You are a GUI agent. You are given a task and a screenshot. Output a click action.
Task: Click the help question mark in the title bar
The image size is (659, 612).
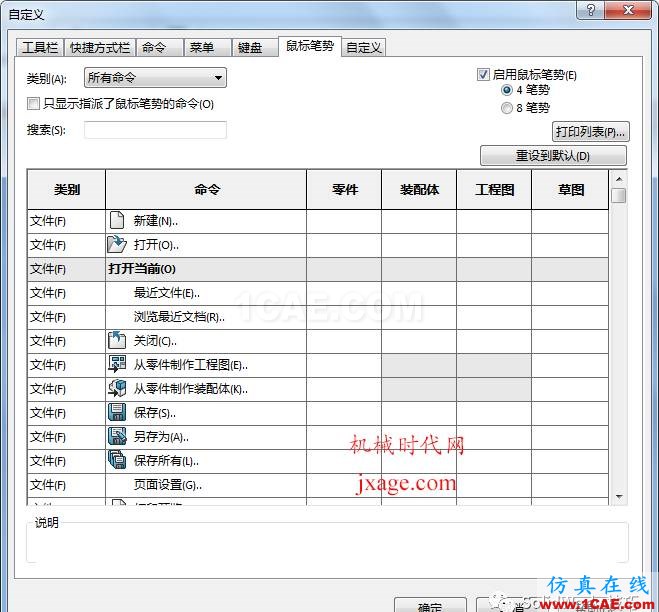click(591, 10)
